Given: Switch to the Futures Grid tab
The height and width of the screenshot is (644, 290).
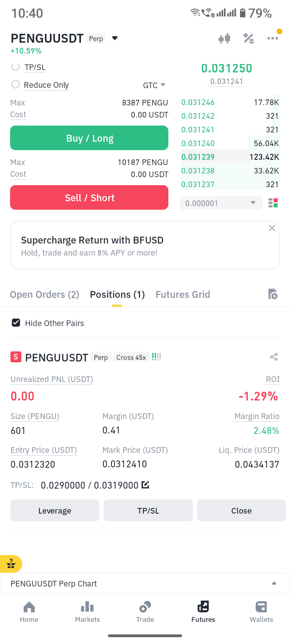Looking at the screenshot, I should [183, 295].
